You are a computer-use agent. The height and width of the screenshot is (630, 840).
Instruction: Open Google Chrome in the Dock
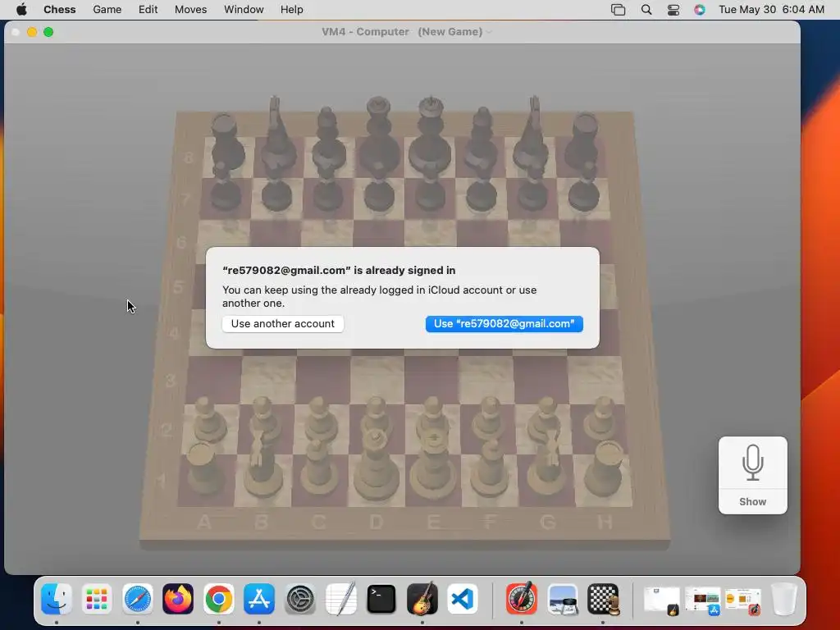coord(218,598)
